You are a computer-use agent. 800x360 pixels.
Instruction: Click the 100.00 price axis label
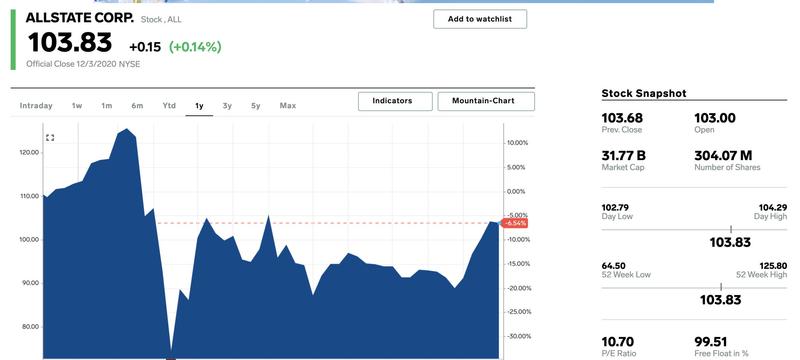click(29, 240)
